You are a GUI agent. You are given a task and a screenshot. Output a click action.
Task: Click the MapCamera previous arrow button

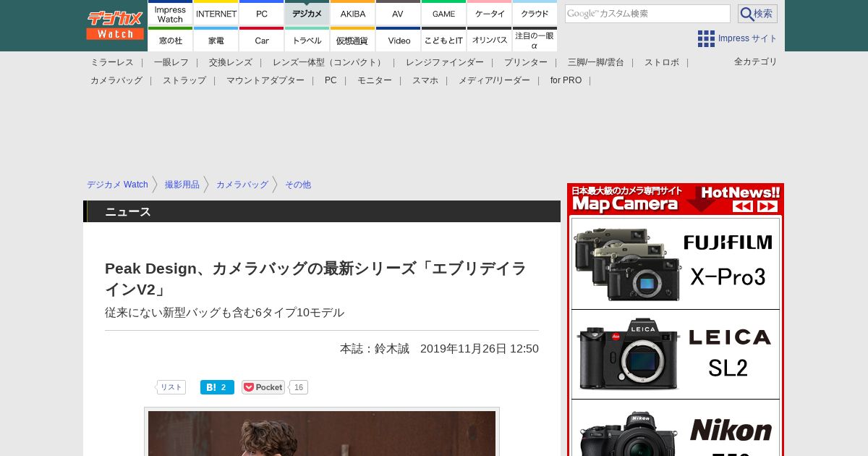pos(743,206)
